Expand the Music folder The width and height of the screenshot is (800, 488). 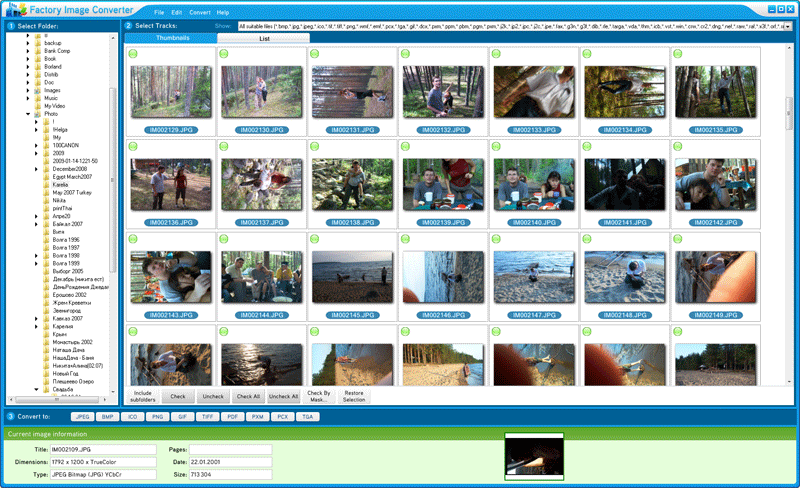(x=28, y=98)
